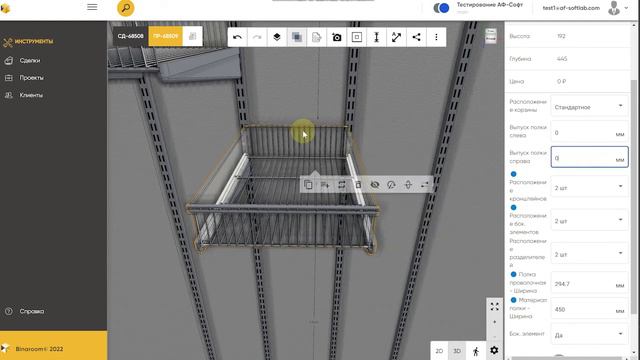
Task: Switch to 3D view
Action: pos(457,351)
